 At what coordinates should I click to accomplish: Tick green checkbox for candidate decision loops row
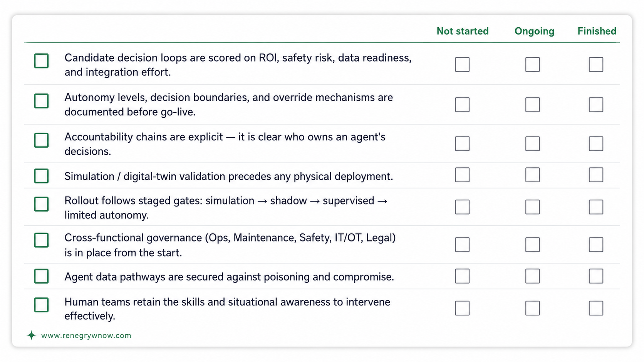point(41,61)
